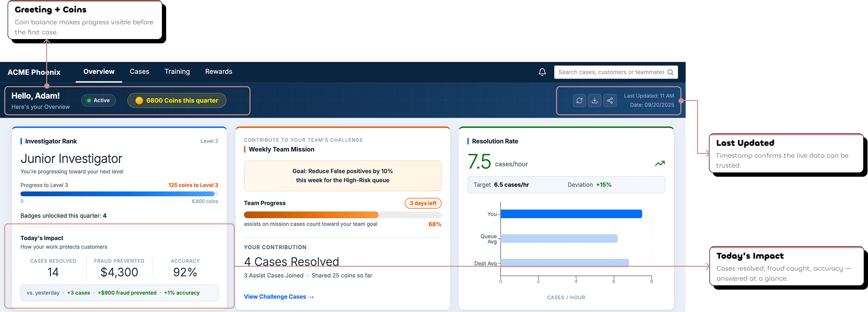Image resolution: width=868 pixels, height=312 pixels.
Task: Click the weekly mission goal banner
Action: 343,176
